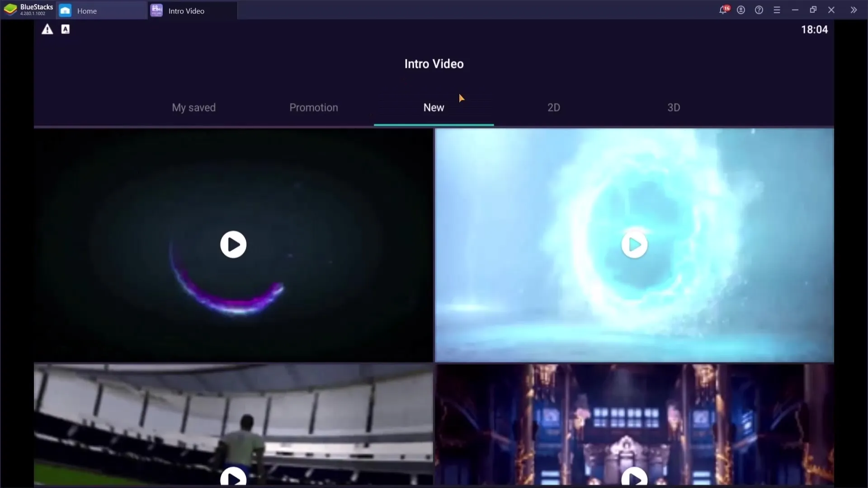Click the BlueStacks settings hamburger menu icon
This screenshot has height=488, width=868.
[x=777, y=9]
